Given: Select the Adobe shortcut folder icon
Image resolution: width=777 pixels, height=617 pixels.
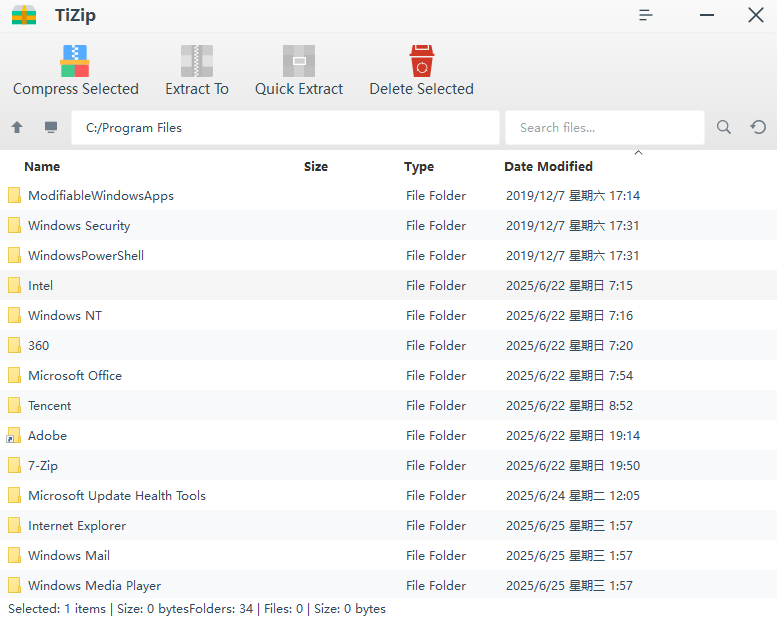Looking at the screenshot, I should click(x=13, y=435).
